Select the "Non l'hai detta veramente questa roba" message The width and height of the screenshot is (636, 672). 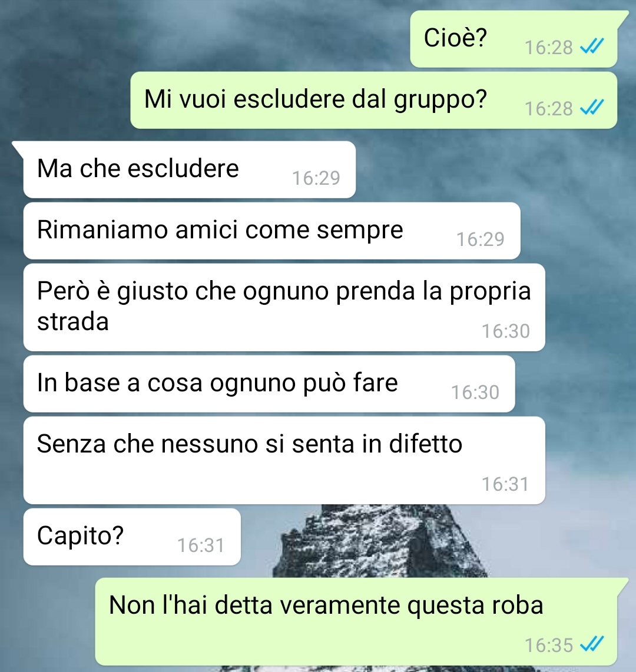point(356,621)
